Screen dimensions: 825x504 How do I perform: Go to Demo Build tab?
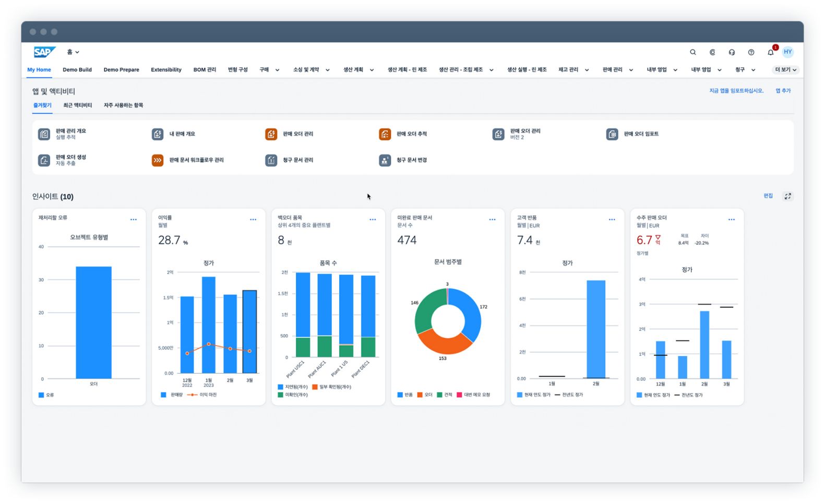tap(77, 70)
